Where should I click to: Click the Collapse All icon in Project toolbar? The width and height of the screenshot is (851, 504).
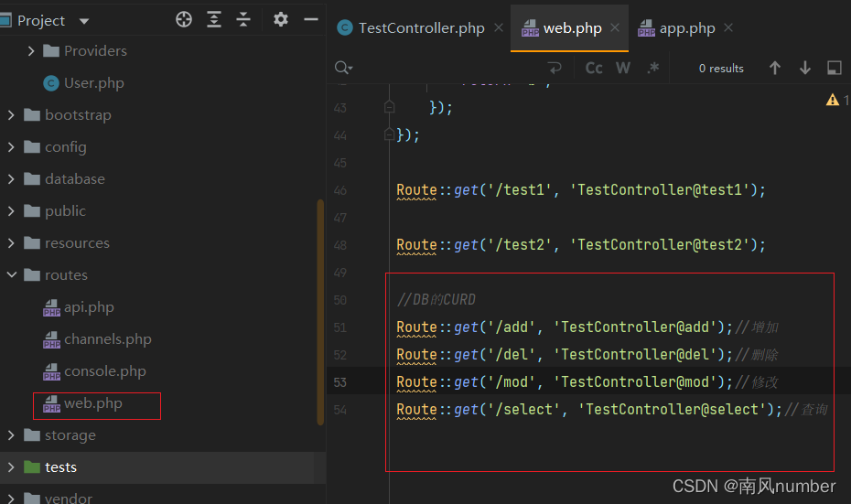(x=243, y=19)
